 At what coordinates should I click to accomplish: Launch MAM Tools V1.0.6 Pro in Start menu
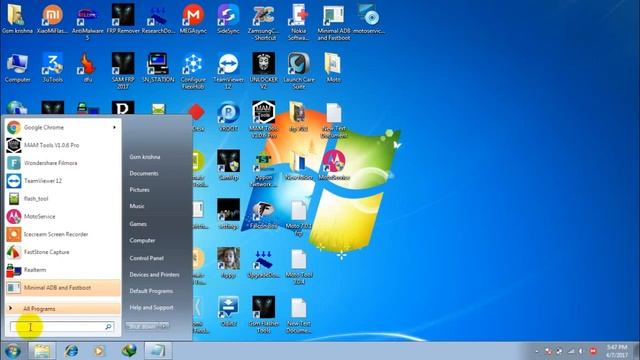[63, 145]
